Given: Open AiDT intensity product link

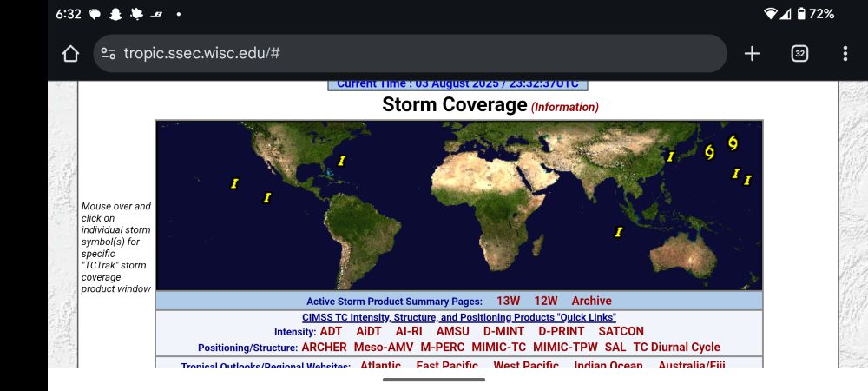Looking at the screenshot, I should click(369, 331).
